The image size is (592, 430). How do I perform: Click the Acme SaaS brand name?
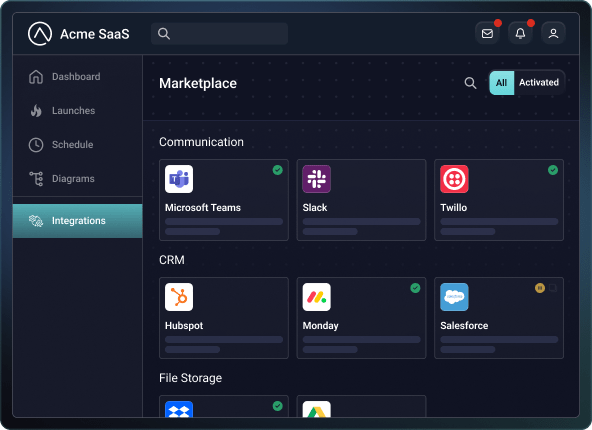pyautogui.click(x=95, y=34)
